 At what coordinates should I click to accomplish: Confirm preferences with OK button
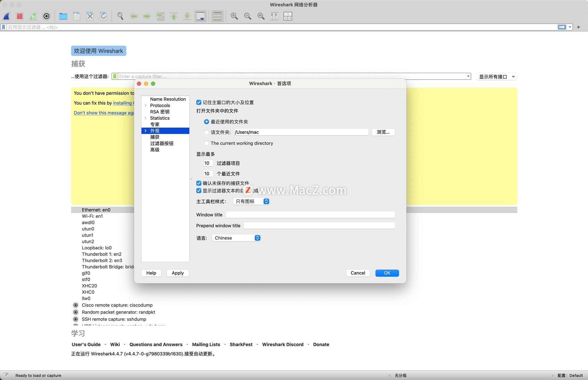[387, 273]
